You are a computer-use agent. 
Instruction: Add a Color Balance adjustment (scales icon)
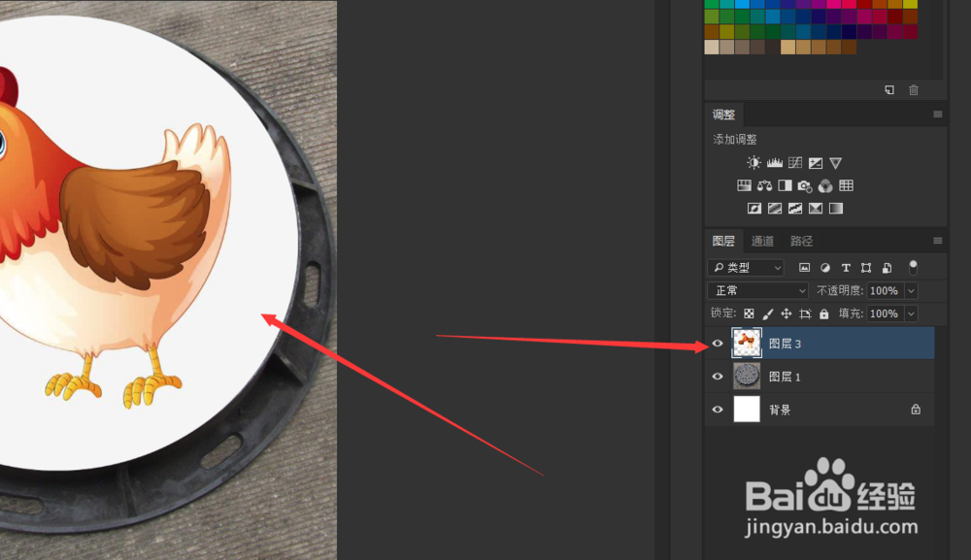(x=764, y=185)
